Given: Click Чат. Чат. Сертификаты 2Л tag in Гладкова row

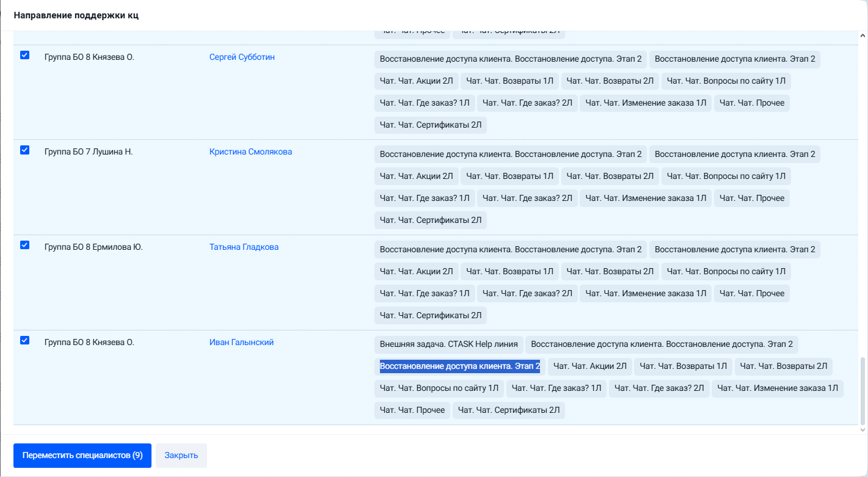Looking at the screenshot, I should coord(430,315).
